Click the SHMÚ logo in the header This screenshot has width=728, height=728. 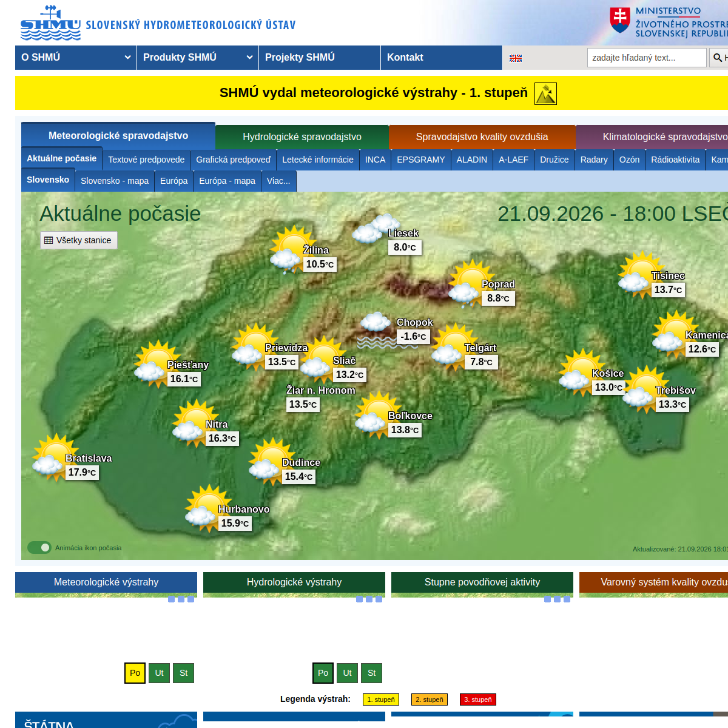point(50,22)
